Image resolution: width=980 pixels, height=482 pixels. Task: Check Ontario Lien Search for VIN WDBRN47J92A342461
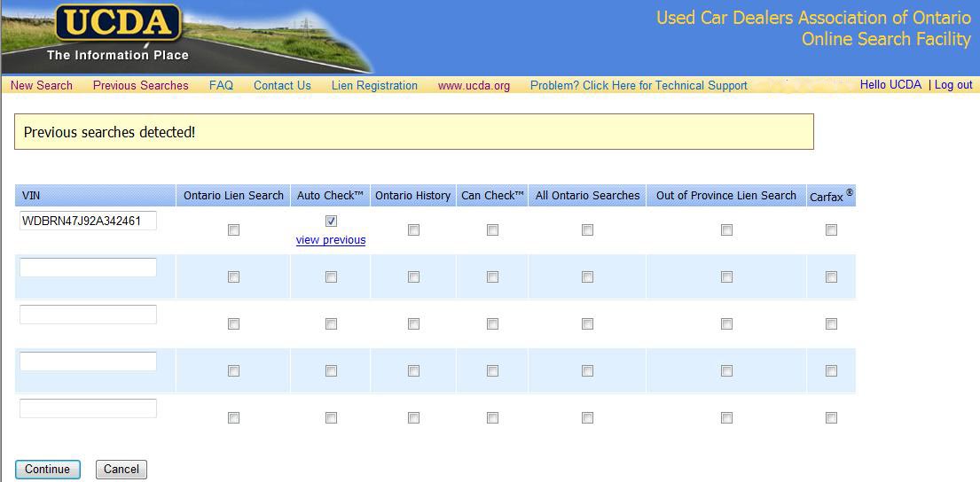click(233, 230)
